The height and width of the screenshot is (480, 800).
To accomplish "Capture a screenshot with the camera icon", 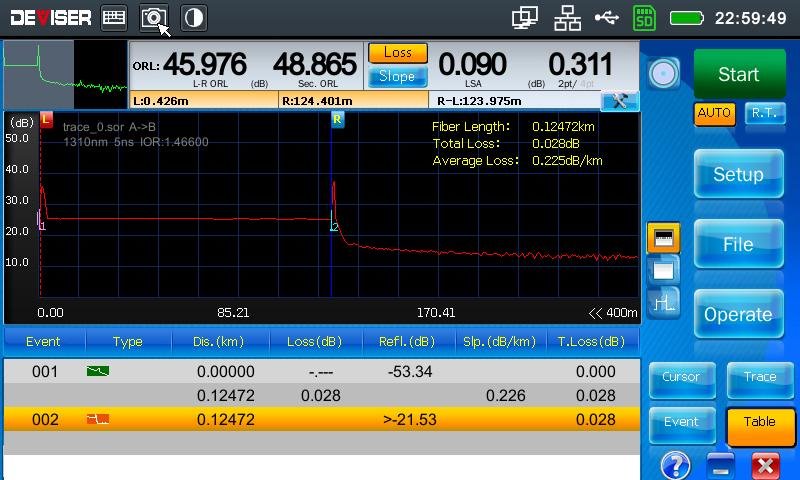I will [x=153, y=17].
